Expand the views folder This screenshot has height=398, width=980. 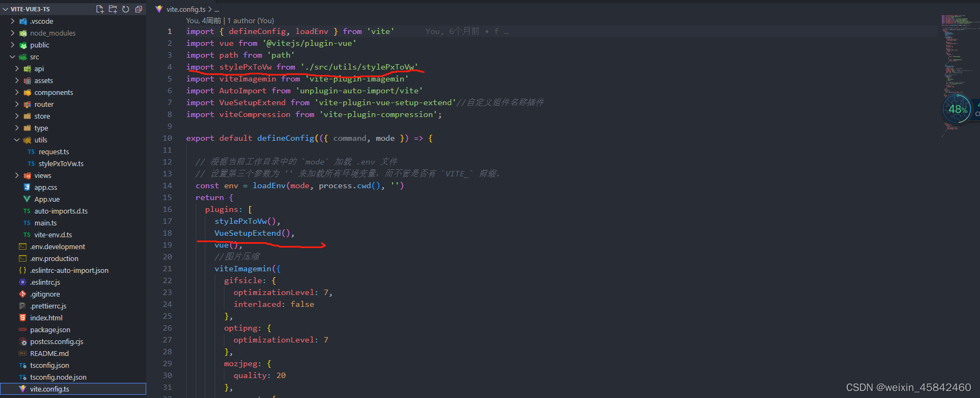(x=17, y=176)
